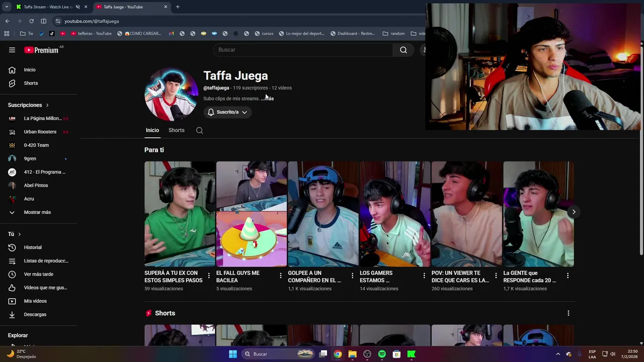
Task: Open options for EL FALL GUYS video
Action: tap(281, 276)
